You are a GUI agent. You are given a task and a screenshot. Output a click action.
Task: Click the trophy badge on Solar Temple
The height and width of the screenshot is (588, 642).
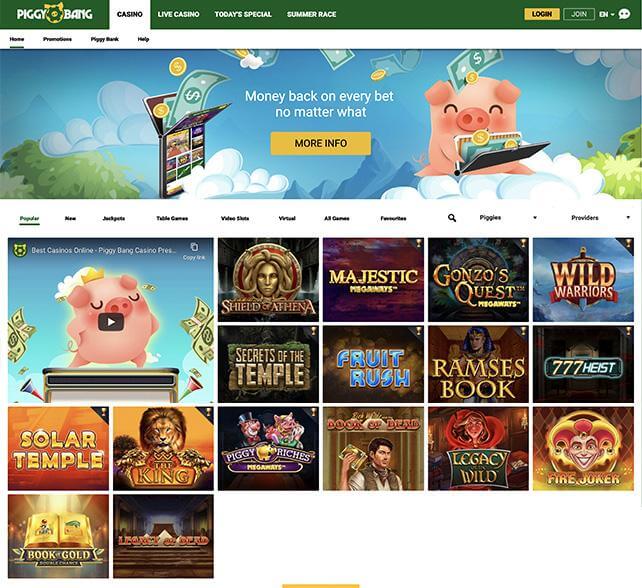(104, 412)
